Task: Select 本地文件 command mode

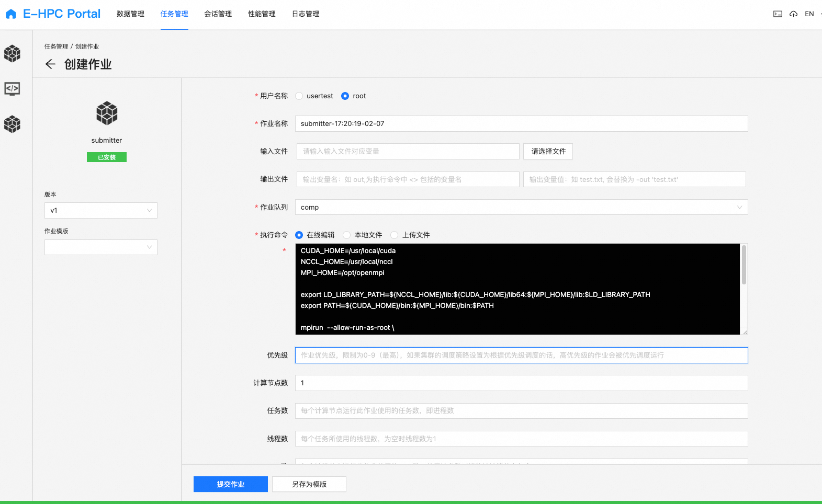Action: click(x=347, y=235)
